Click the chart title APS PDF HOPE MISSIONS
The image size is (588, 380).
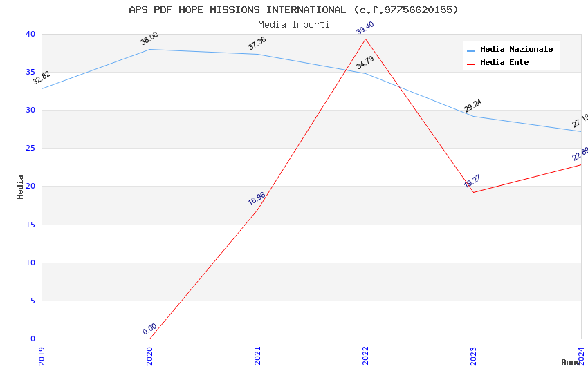click(293, 10)
